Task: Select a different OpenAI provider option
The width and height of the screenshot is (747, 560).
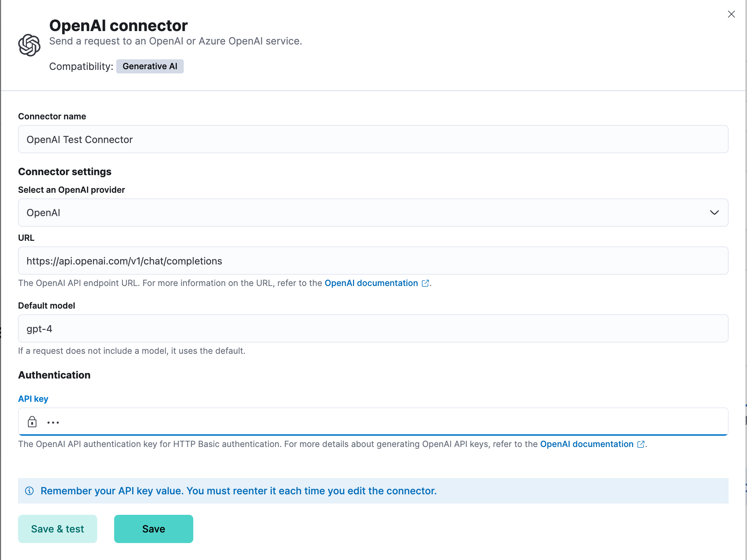Action: point(373,213)
